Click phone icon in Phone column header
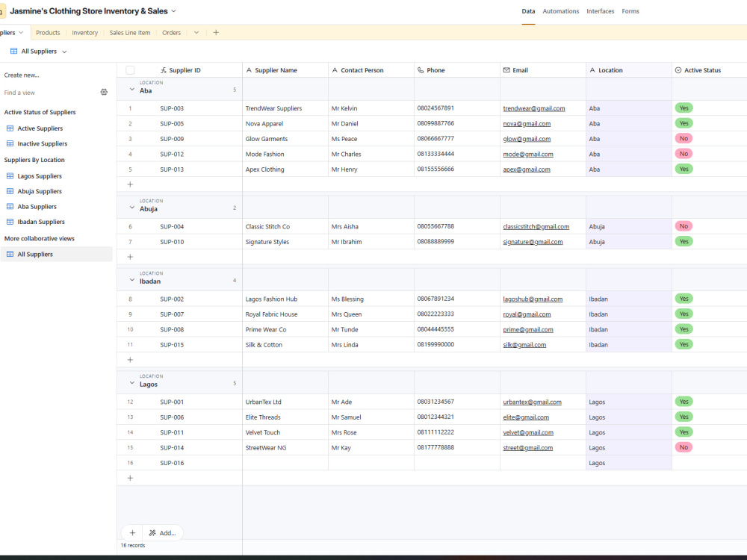The height and width of the screenshot is (560, 747). click(421, 70)
